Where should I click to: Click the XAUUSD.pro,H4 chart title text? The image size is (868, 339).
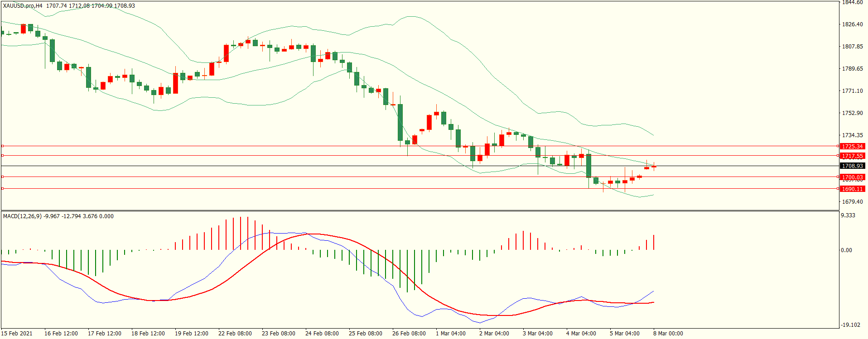tap(23, 6)
